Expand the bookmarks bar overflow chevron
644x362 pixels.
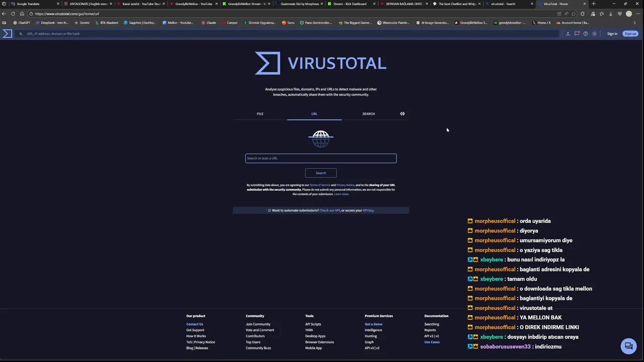pyautogui.click(x=635, y=23)
